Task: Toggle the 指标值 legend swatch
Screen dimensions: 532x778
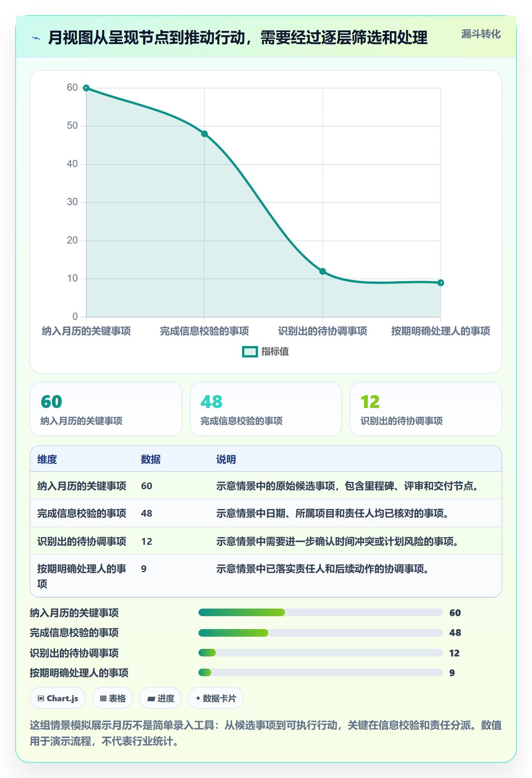Action: (x=250, y=352)
